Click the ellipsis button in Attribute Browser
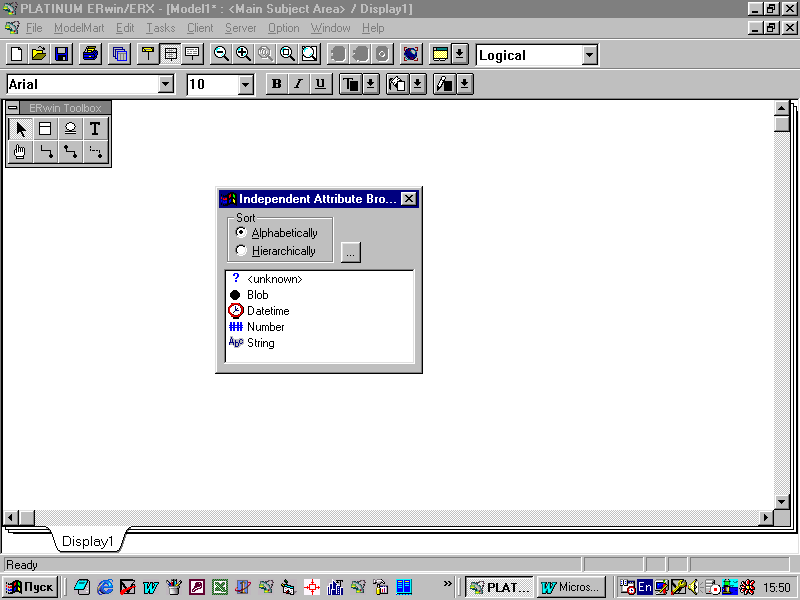This screenshot has height=600, width=800. pyautogui.click(x=351, y=253)
